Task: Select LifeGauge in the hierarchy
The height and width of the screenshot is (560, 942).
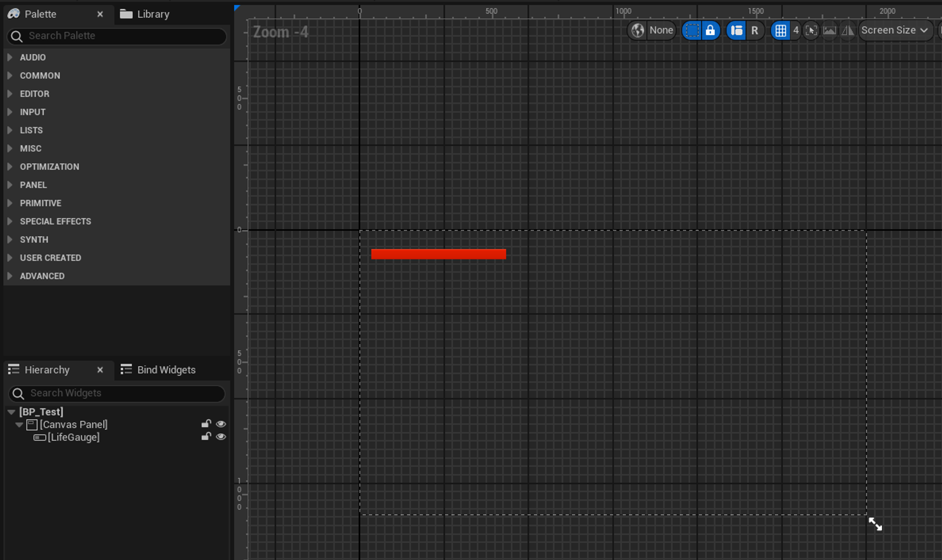Action: click(73, 437)
